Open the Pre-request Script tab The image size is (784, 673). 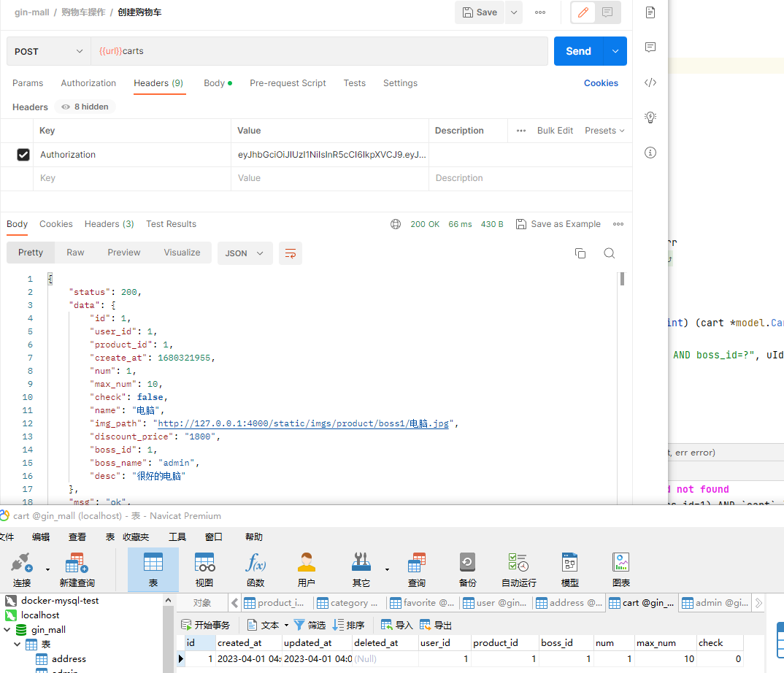click(288, 83)
